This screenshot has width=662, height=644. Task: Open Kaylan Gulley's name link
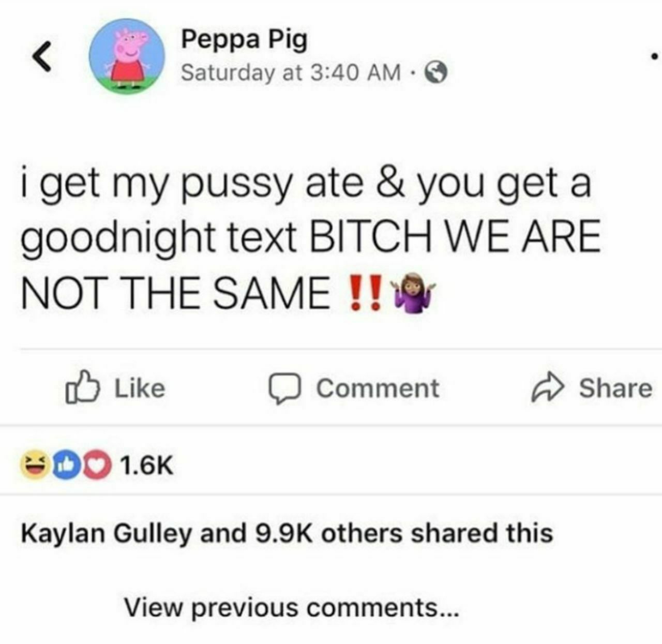[106, 533]
